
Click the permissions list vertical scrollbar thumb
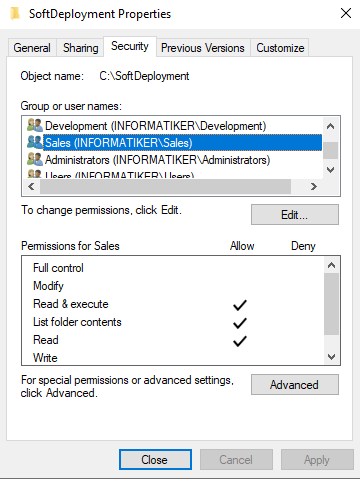click(331, 304)
